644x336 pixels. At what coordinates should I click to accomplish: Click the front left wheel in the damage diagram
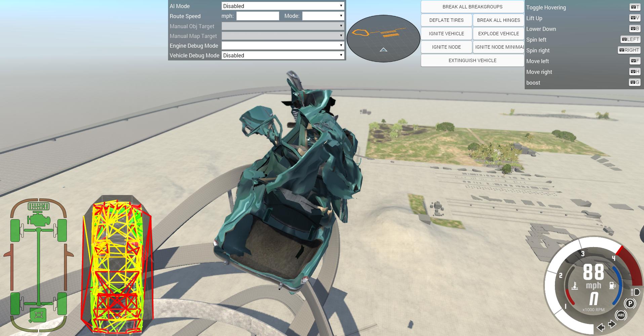(x=15, y=230)
